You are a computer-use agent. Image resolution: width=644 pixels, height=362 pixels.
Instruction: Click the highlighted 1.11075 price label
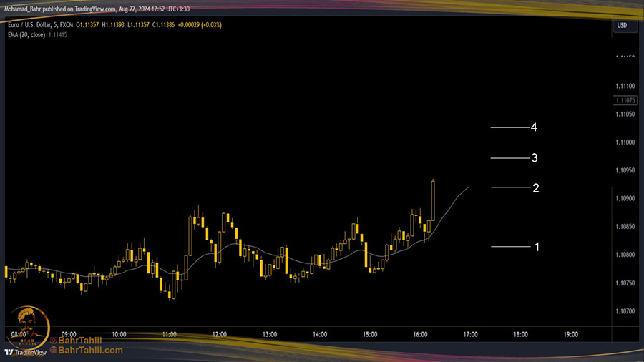pos(625,101)
